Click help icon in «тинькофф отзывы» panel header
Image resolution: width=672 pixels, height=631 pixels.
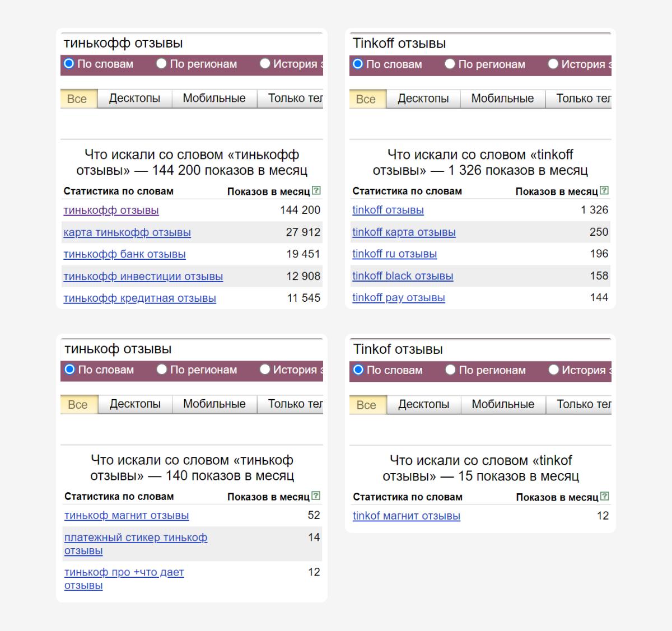pos(316,190)
